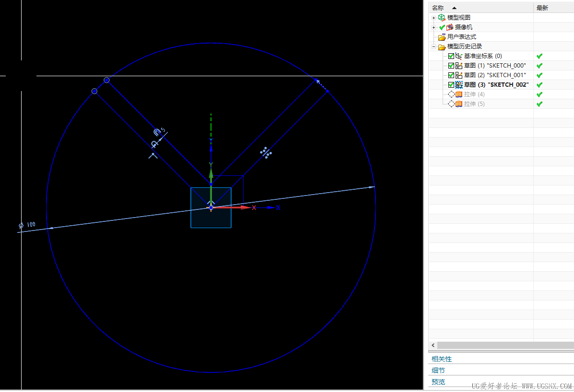Click the dotted parallel constraint symbol on right line
This screenshot has height=392, width=574.
point(266,152)
